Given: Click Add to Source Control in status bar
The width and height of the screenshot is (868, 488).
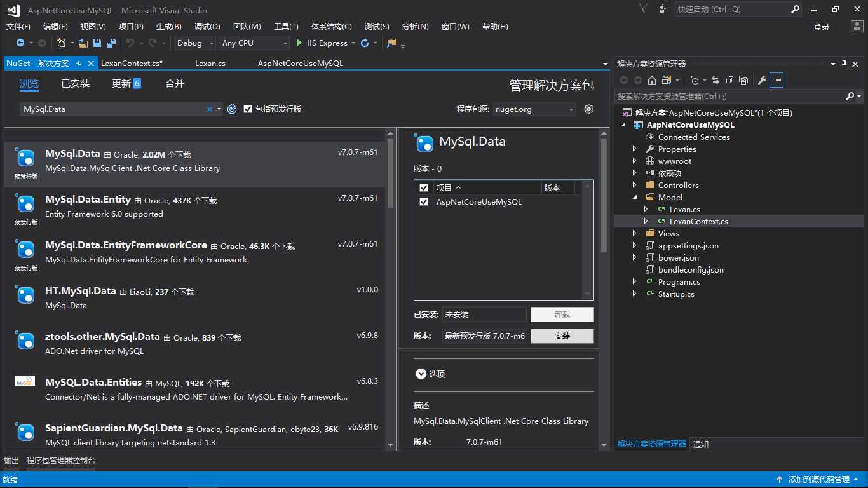Looking at the screenshot, I should pos(818,480).
